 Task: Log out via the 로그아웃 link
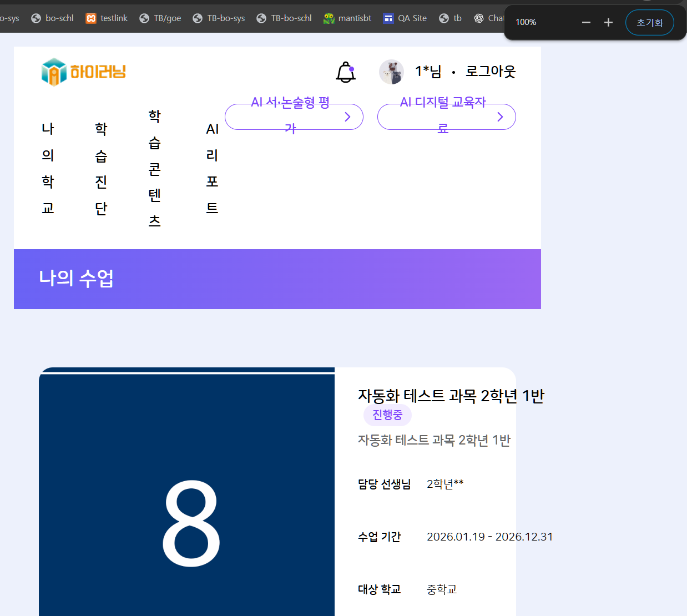(491, 72)
